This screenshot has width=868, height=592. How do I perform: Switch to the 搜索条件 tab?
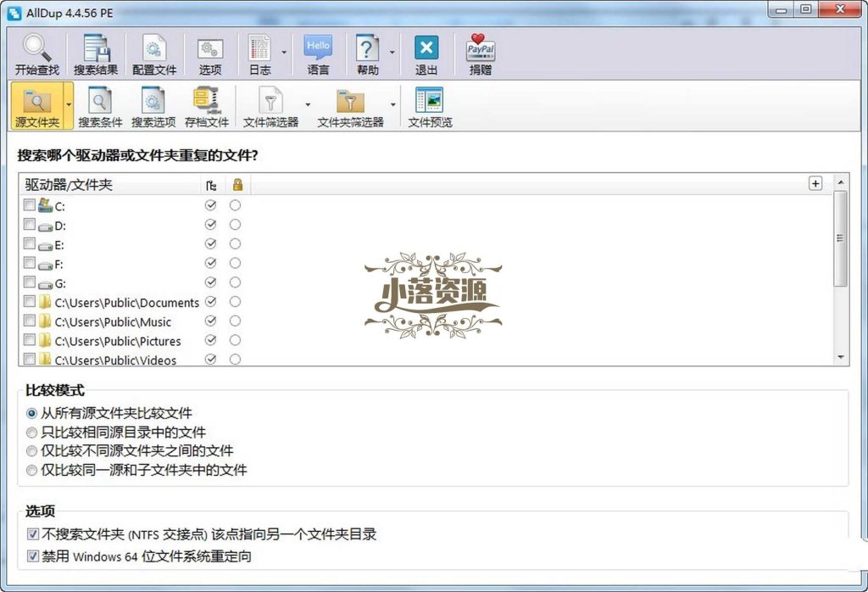tap(100, 106)
